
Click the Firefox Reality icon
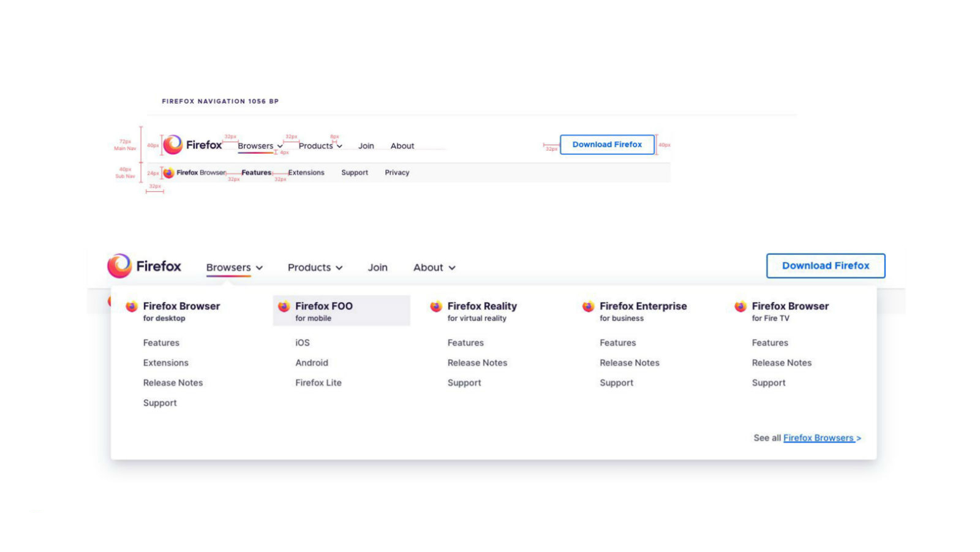[436, 306]
